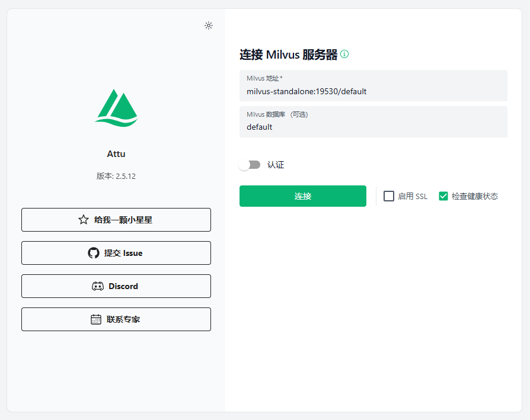The height and width of the screenshot is (420, 530).
Task: Click the green info icon beside the title
Action: pos(344,54)
